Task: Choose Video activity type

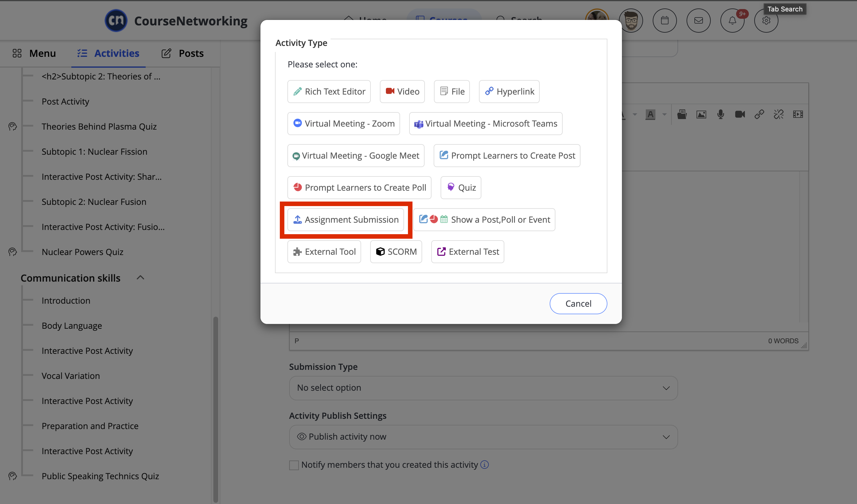Action: (x=402, y=92)
